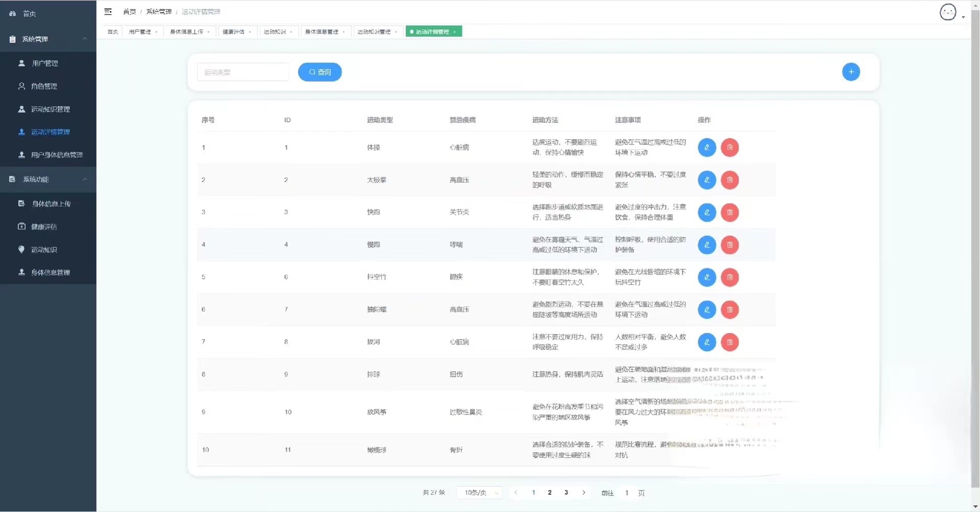The height and width of the screenshot is (512, 980).
Task: Delete the 抖空竹 row with red icon
Action: coord(730,277)
